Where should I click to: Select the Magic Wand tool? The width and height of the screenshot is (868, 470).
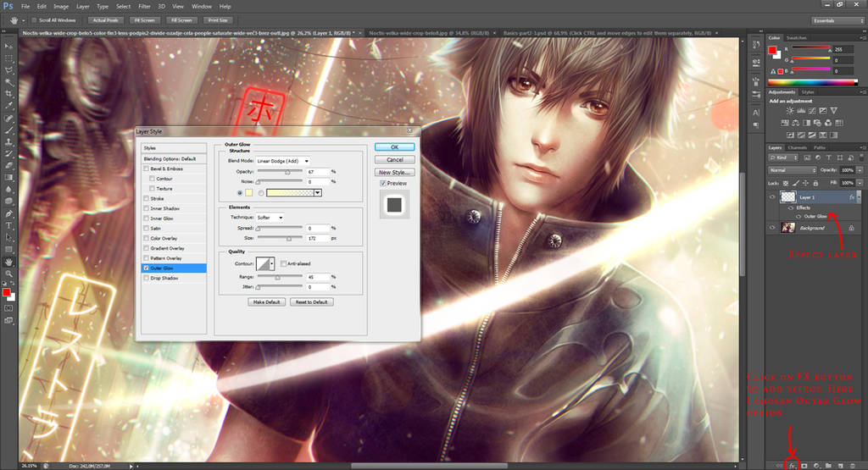[x=8, y=82]
